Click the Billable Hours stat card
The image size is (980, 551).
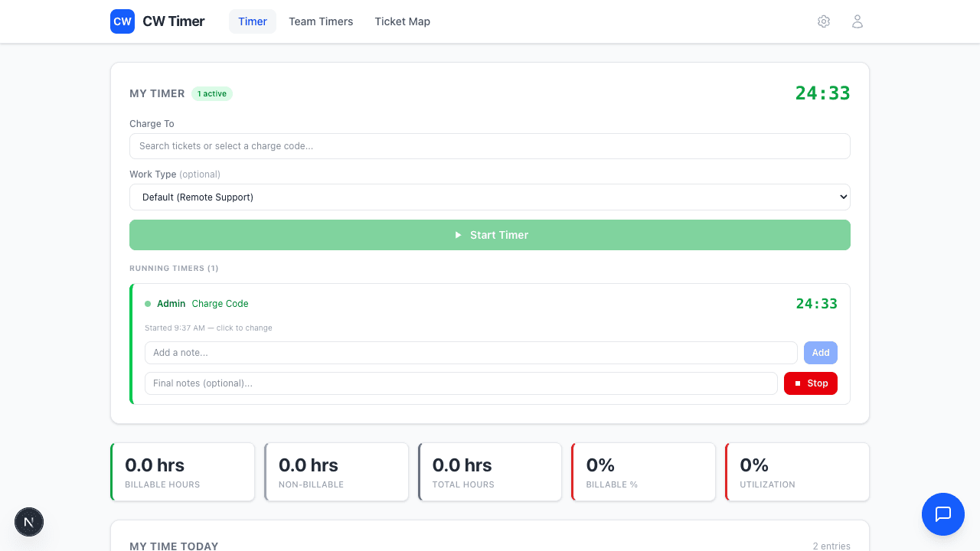tap(183, 472)
